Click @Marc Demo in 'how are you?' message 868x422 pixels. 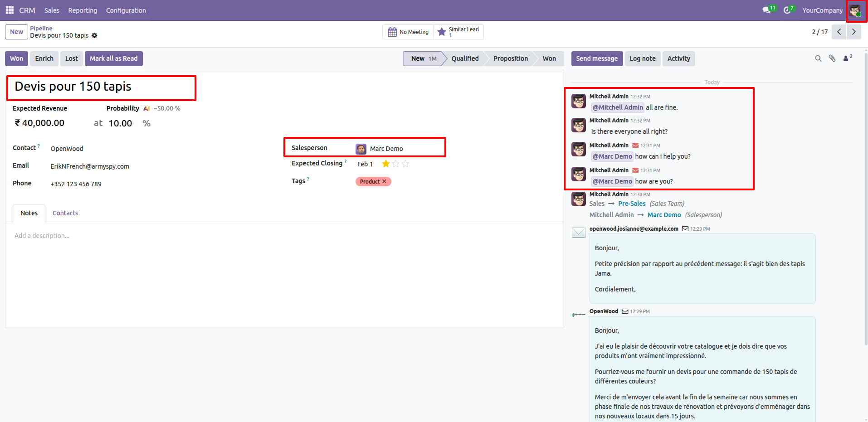point(612,181)
